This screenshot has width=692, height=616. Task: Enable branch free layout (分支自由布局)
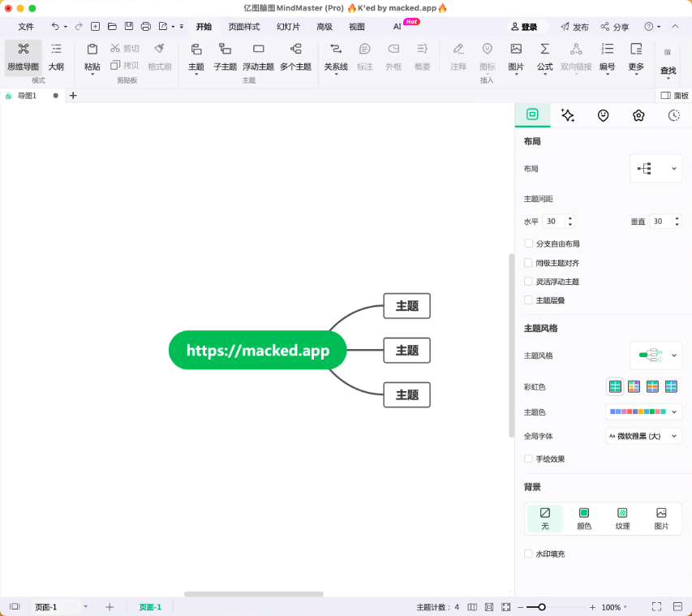pyautogui.click(x=528, y=243)
